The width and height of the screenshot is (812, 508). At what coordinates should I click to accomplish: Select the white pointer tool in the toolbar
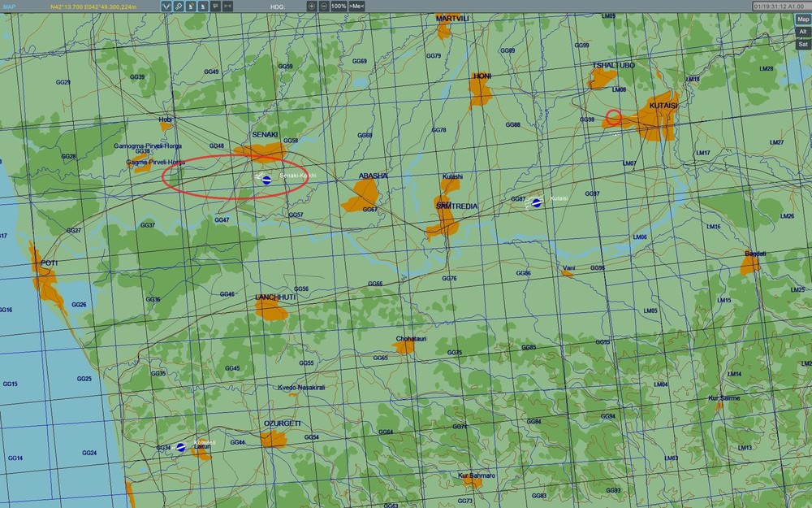[x=190, y=7]
